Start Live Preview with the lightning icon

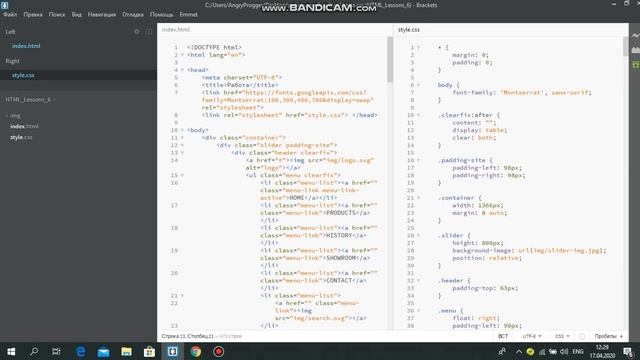[x=636, y=36]
